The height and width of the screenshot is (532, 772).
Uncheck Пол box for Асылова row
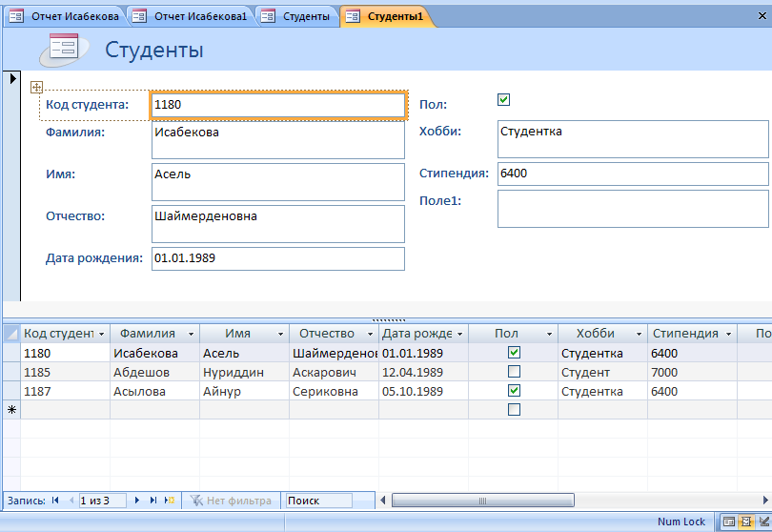(514, 391)
